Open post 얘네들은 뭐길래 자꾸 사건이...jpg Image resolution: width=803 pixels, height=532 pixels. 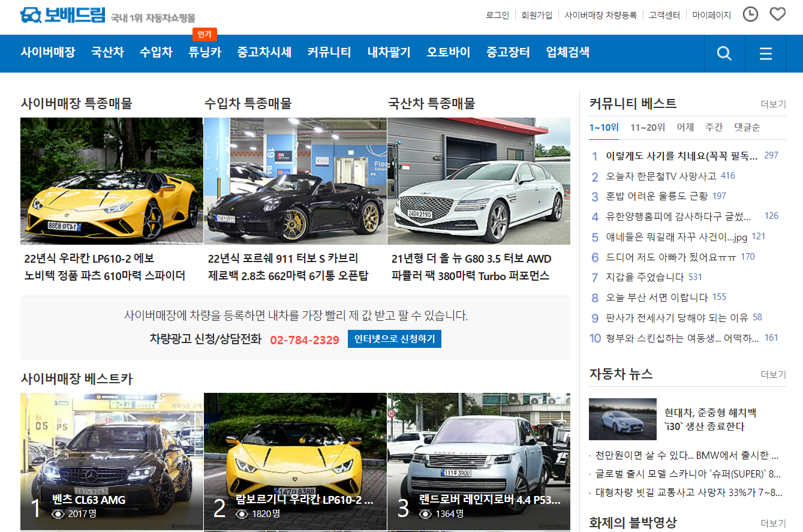[x=676, y=237]
